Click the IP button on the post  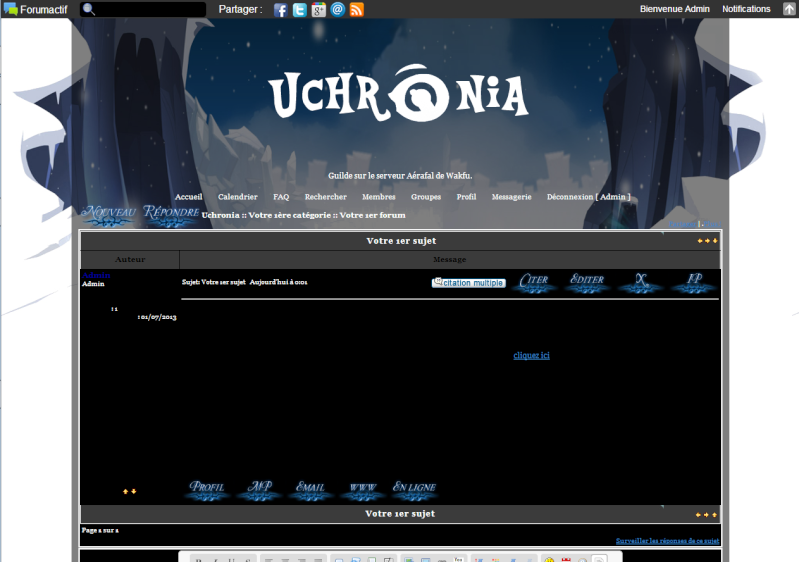point(694,283)
